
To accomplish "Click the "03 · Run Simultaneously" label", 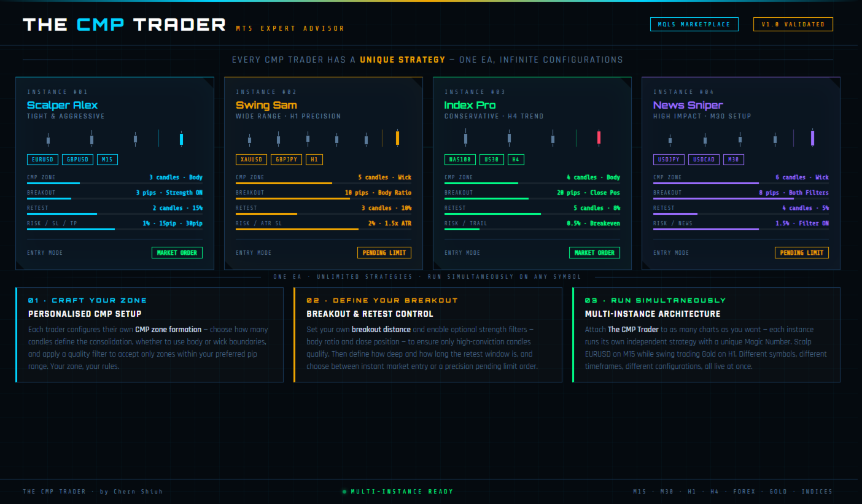I will tap(656, 300).
